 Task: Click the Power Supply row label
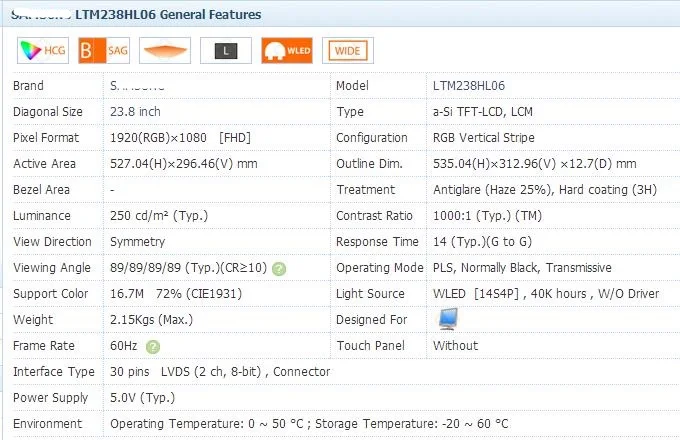click(51, 398)
